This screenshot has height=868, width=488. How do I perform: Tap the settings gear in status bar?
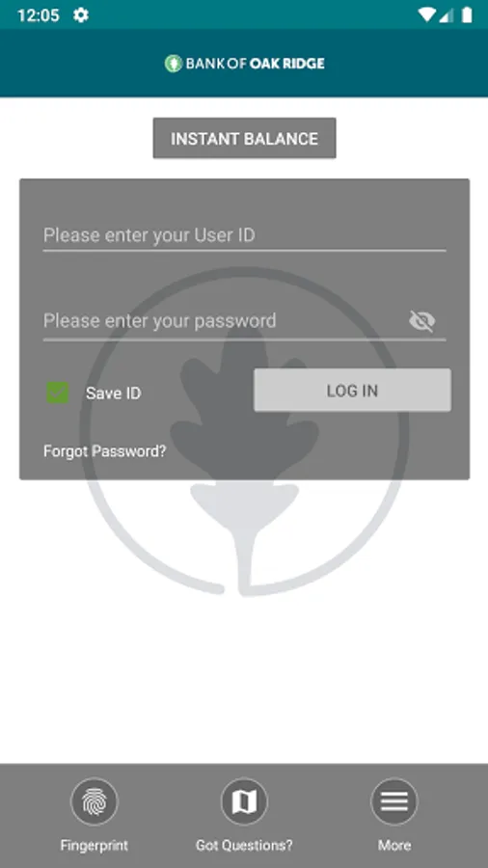(81, 14)
